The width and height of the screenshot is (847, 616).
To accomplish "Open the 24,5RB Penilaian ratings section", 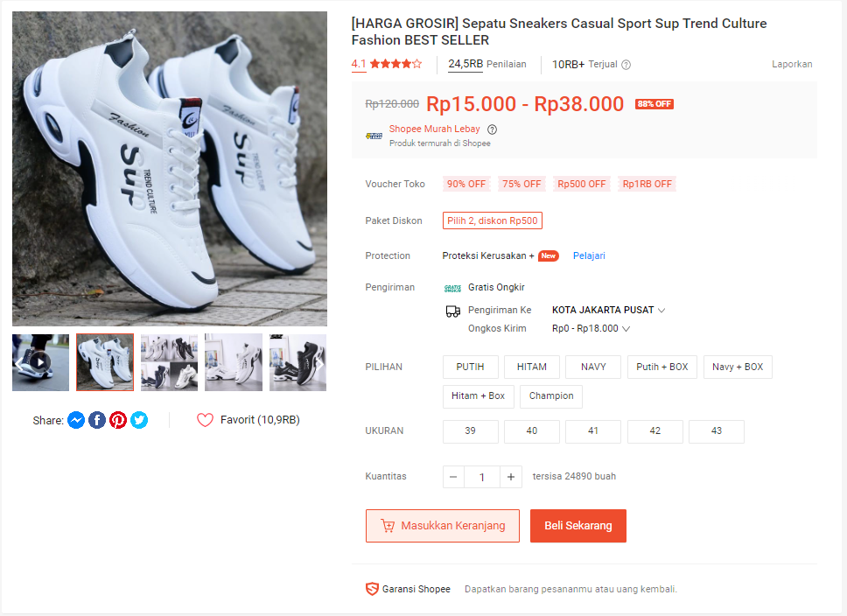I will pyautogui.click(x=487, y=64).
